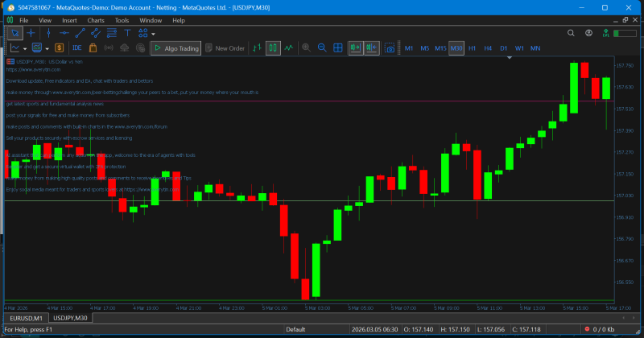The image size is (644, 338).
Task: Open the Charts menu
Action: [96, 20]
